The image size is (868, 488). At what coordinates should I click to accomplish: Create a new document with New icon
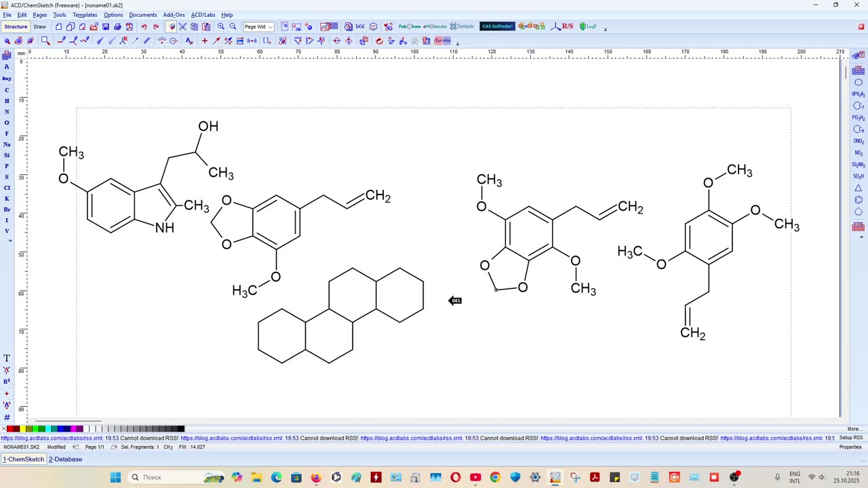pos(59,27)
